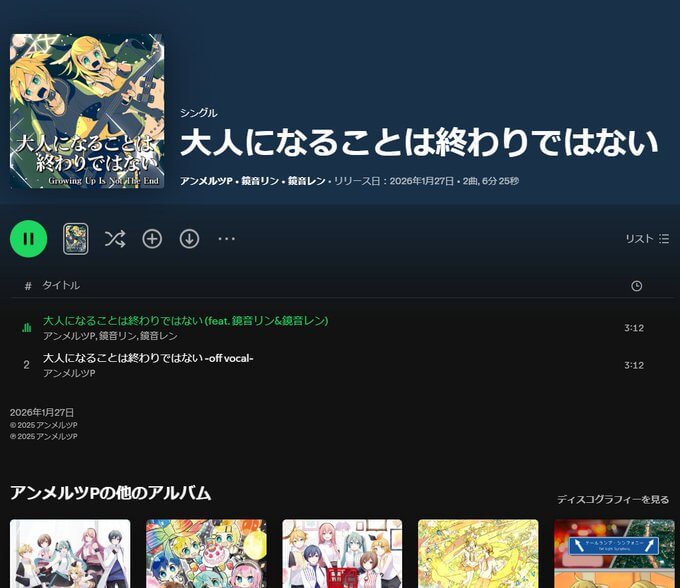
Task: Click the タイトル column header
Action: (60, 286)
